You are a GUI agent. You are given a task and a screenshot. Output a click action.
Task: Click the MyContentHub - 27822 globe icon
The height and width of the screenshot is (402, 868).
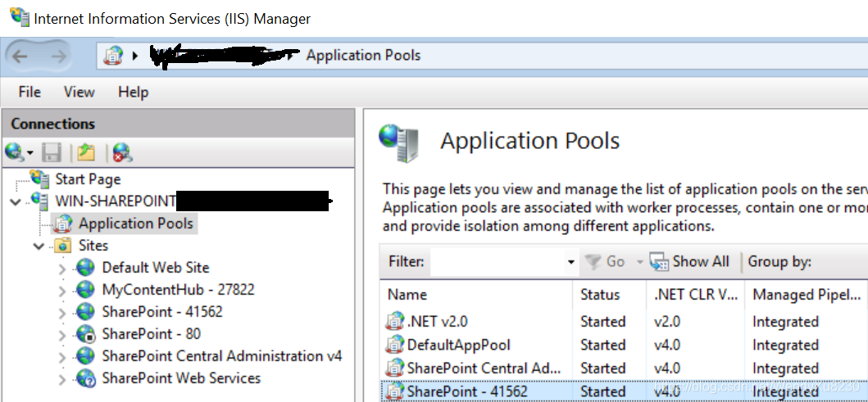tap(85, 290)
